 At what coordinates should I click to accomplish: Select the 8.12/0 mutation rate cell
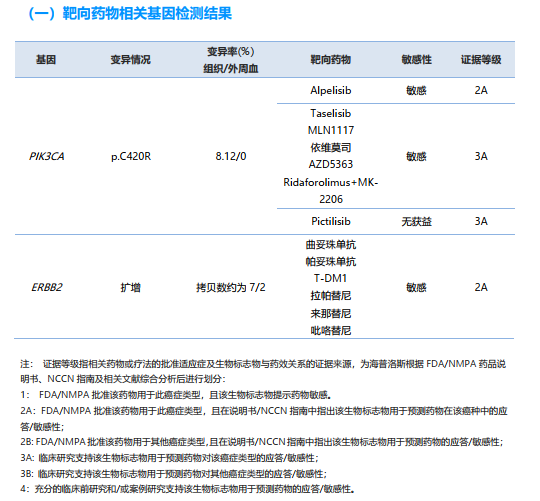[231, 156]
